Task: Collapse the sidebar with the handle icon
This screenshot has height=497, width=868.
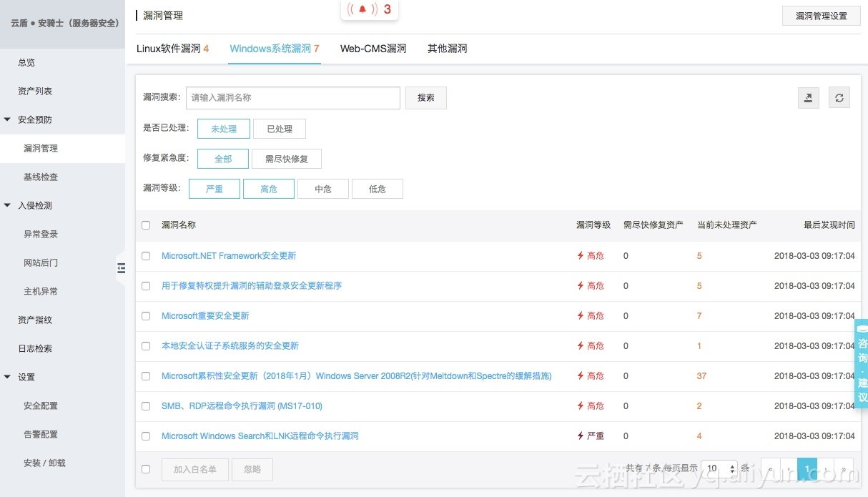Action: point(121,267)
